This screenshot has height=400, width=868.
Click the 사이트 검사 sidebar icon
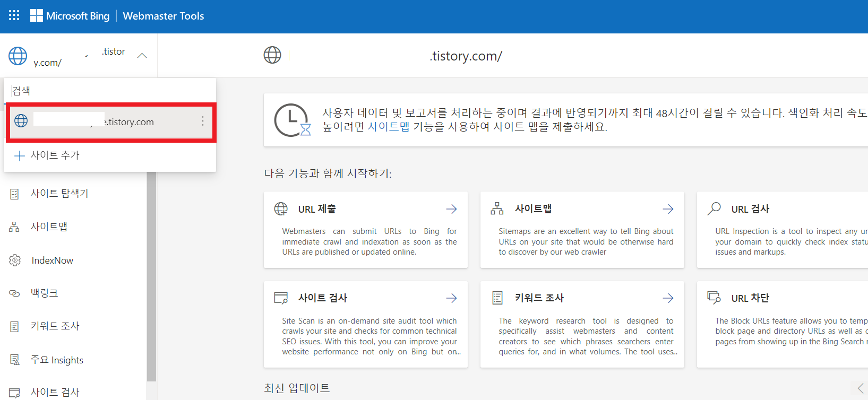[x=15, y=393]
